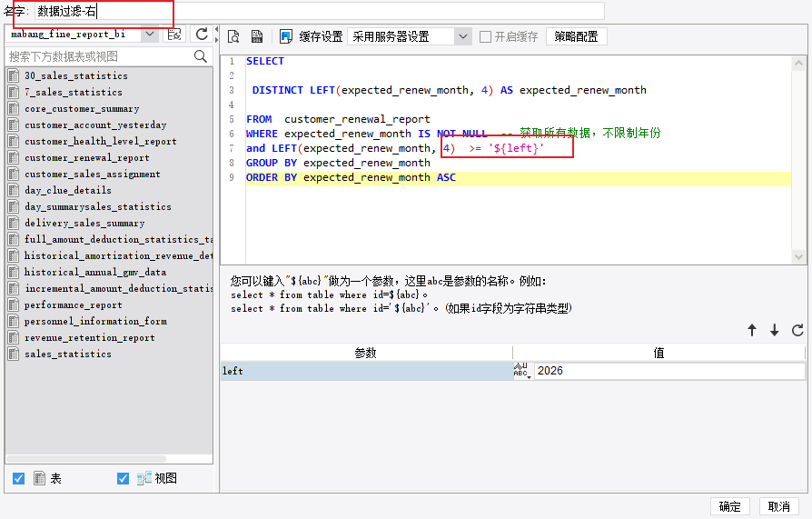Screen dimensions: 812x519
Task: Click the preview query icon
Action: pyautogui.click(x=233, y=36)
